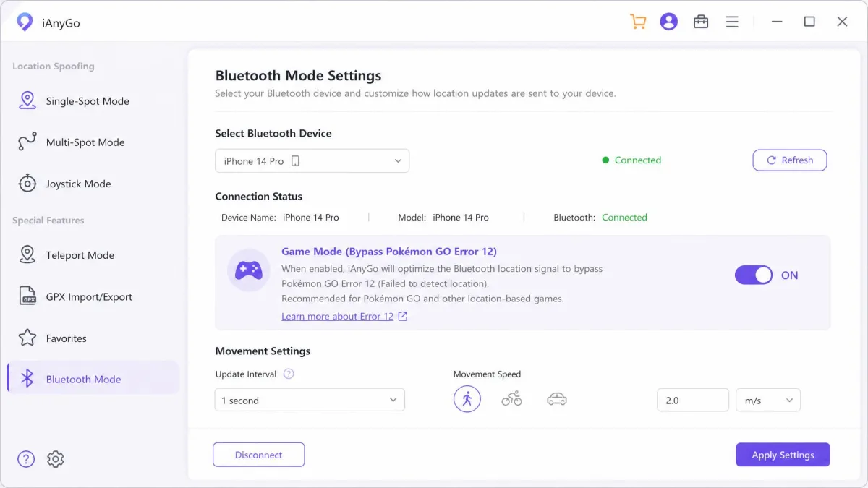The width and height of the screenshot is (868, 488).
Task: Click the Multi-Spot Mode route icon
Action: 27,142
